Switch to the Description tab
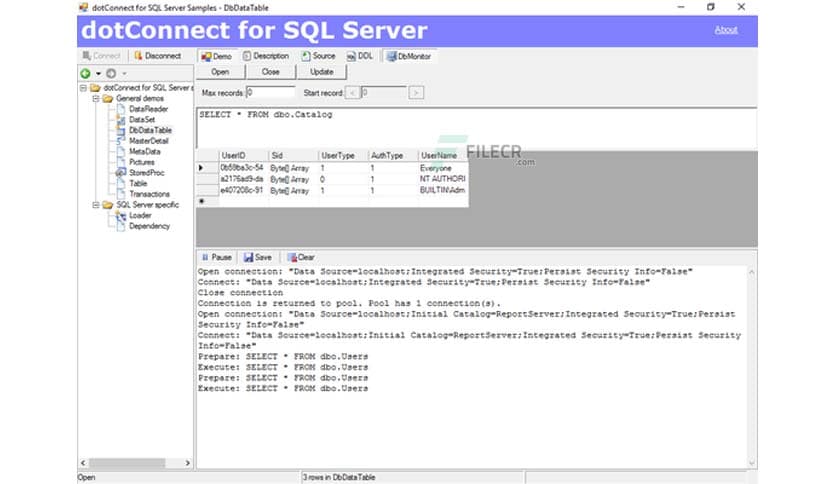This screenshot has height=484, width=836. (x=266, y=56)
